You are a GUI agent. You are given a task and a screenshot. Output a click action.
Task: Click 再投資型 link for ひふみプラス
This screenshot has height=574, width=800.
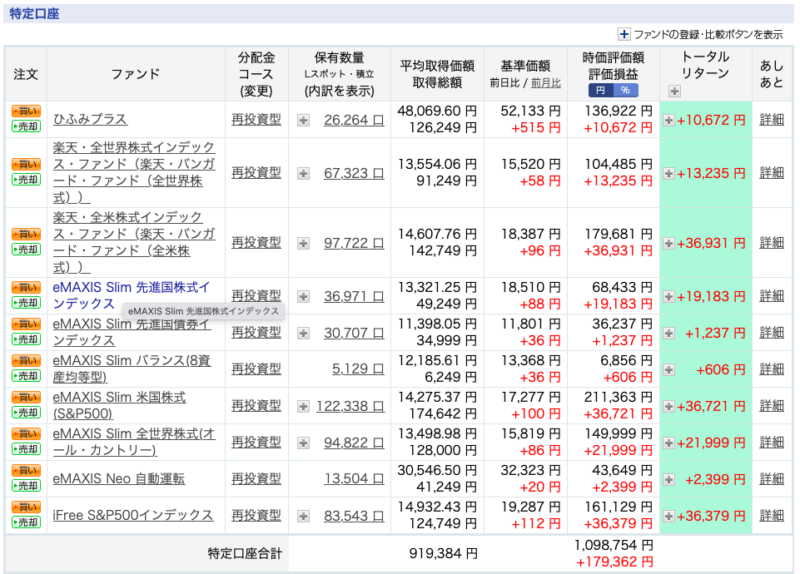(x=256, y=119)
